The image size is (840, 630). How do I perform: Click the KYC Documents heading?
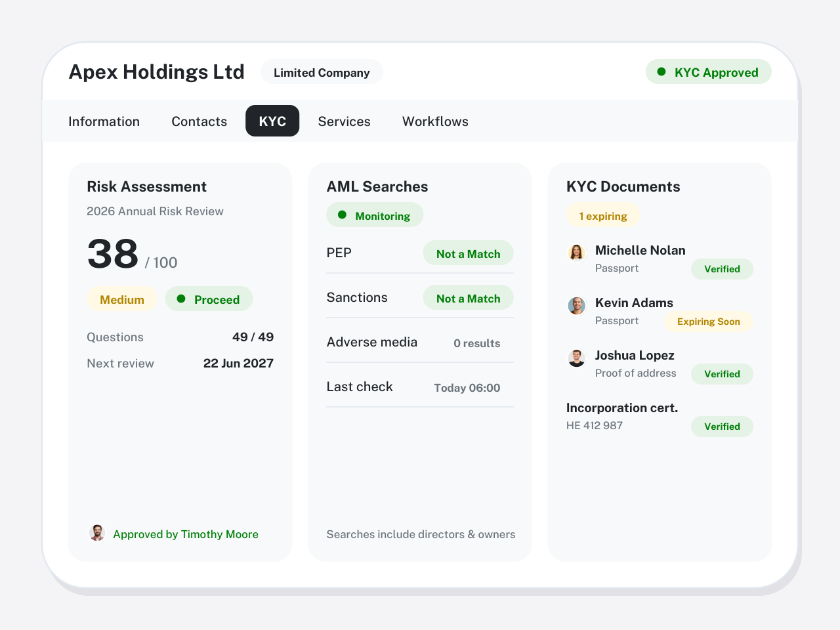tap(623, 186)
